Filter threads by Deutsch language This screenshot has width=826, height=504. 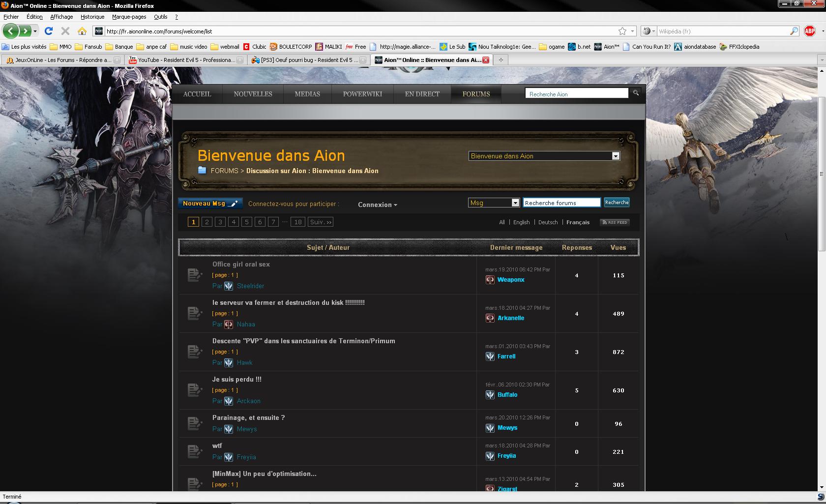548,222
